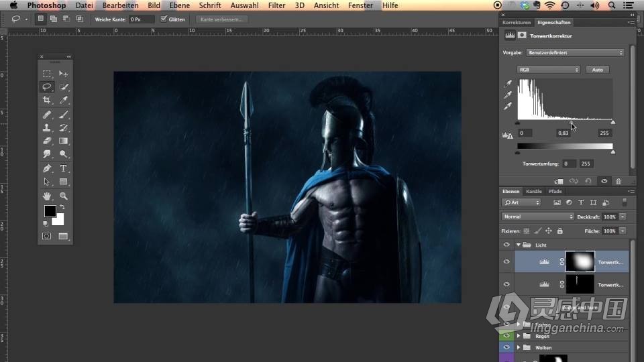The width and height of the screenshot is (644, 362).
Task: Select the Rectangle shape tool
Action: [63, 182]
